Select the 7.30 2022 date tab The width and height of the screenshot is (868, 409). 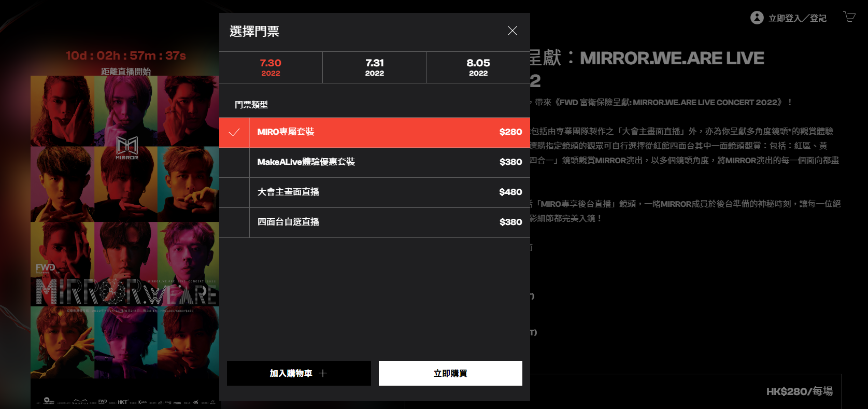(271, 67)
